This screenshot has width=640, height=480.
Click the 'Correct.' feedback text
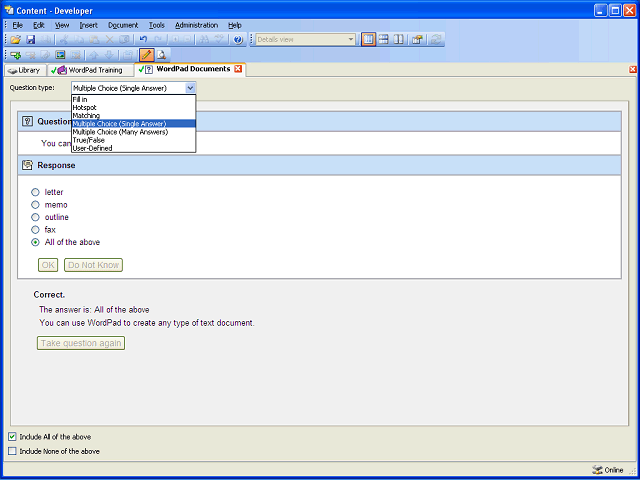pos(49,295)
